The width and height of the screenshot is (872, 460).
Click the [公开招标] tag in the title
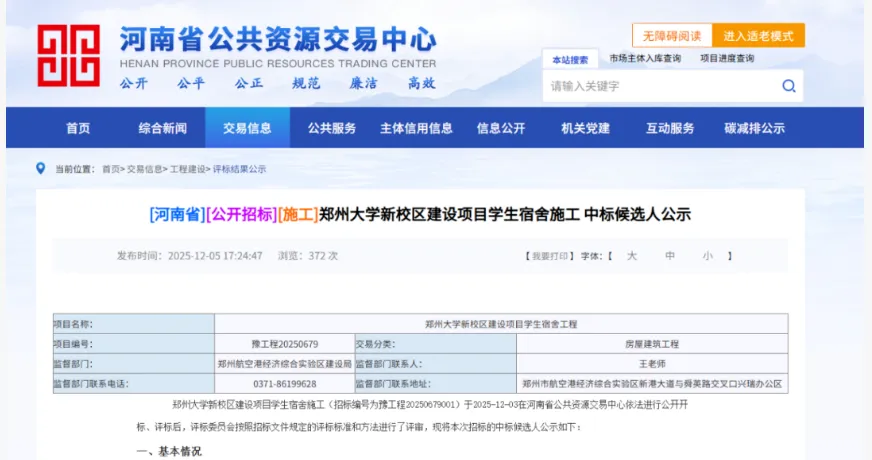242,214
